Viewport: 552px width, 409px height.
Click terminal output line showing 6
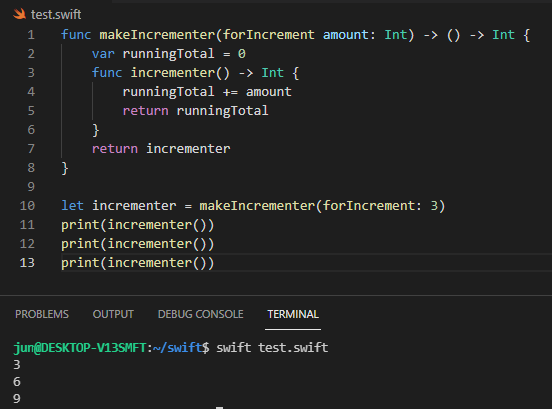17,382
